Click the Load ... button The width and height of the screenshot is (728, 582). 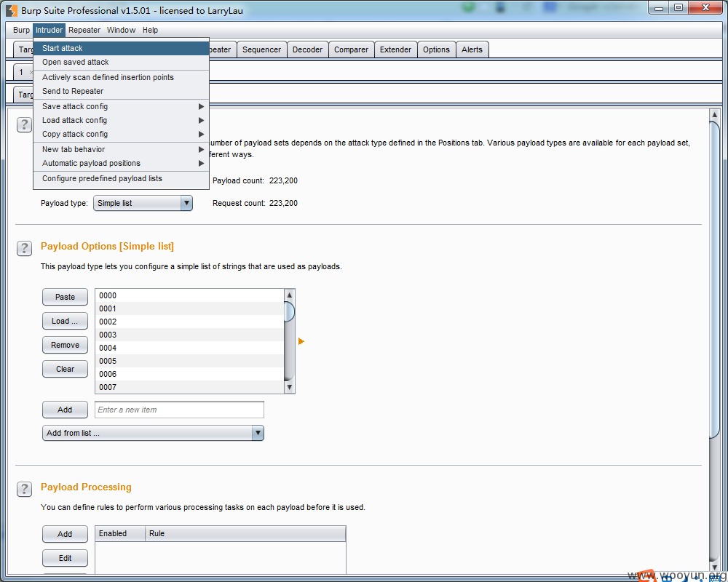click(x=65, y=321)
